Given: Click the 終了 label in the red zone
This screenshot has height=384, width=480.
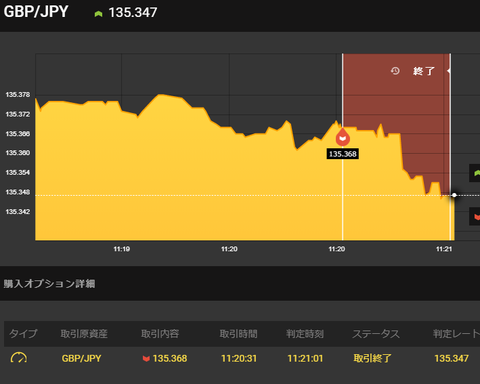Looking at the screenshot, I should tap(424, 71).
